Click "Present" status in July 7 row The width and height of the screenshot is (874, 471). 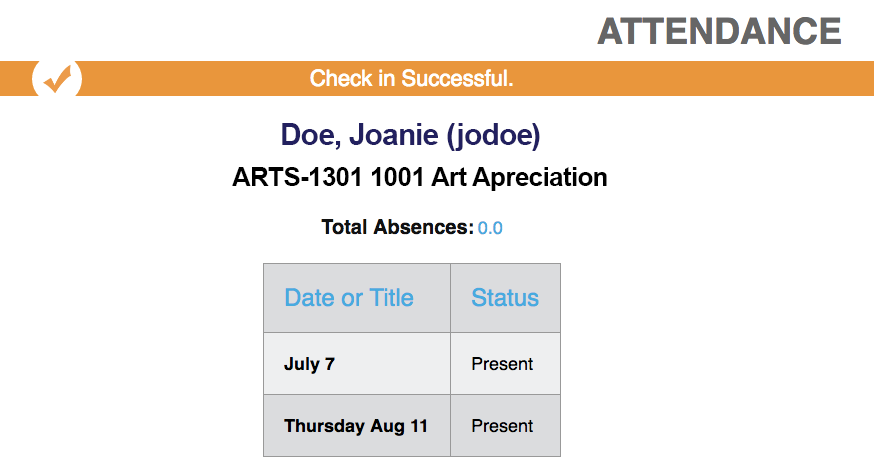pyautogui.click(x=502, y=364)
